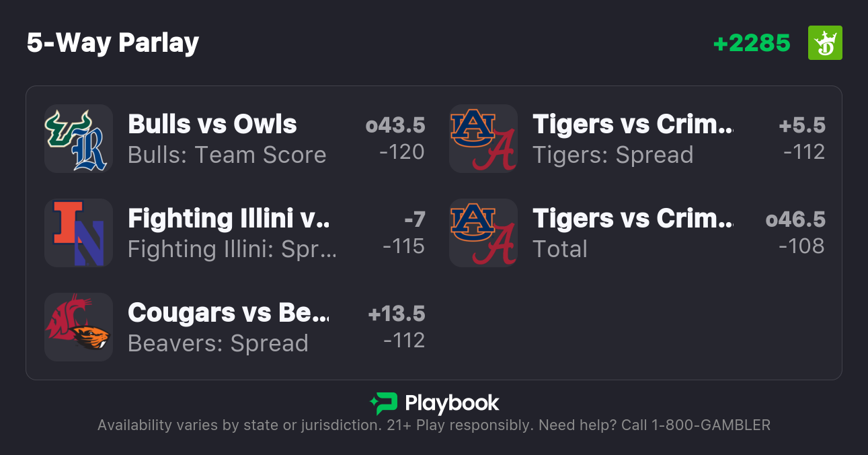868x455 pixels.
Task: Click the -7 Fighting Illini spread line
Action: point(414,219)
